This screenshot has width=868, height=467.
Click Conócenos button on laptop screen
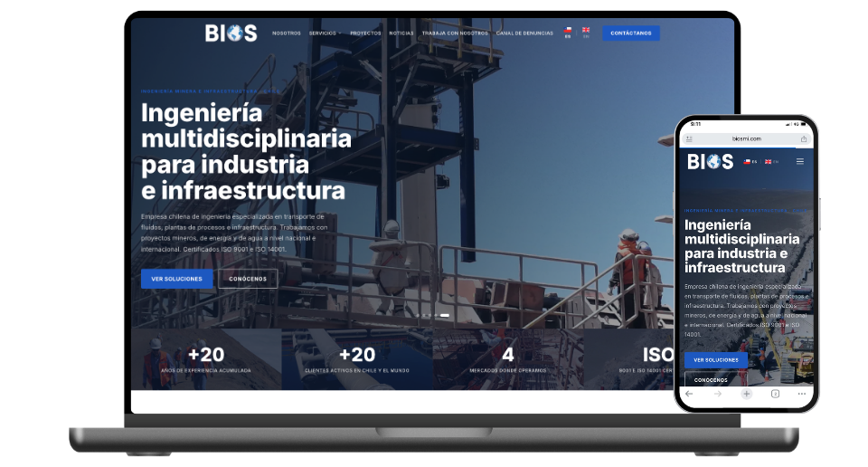click(x=248, y=279)
